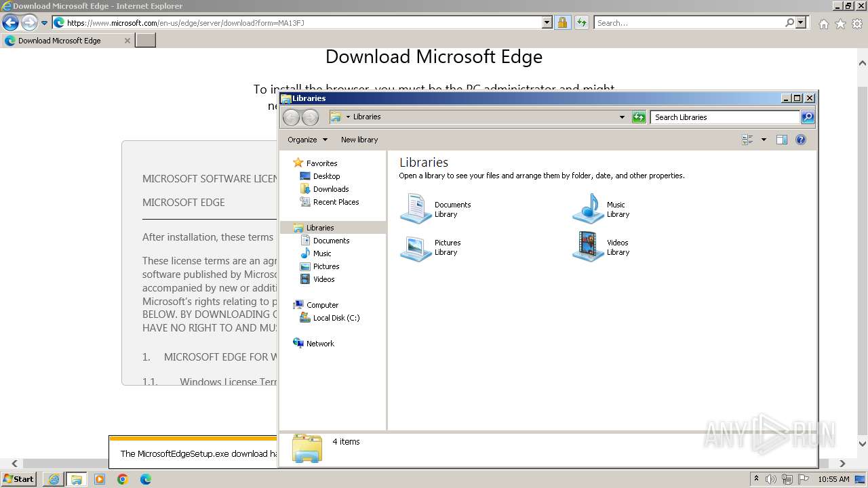Click the Search Libraries magnifier icon
Screen dimensions: 868x488
click(x=807, y=117)
